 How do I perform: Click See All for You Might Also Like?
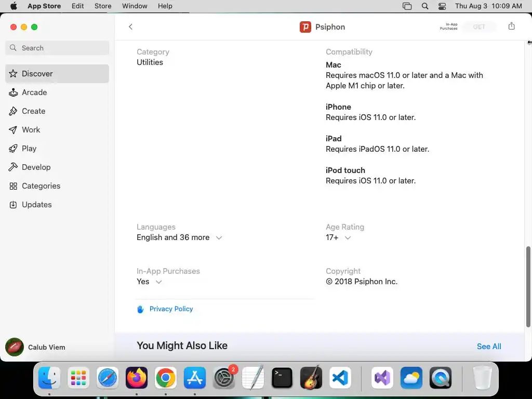[x=489, y=347]
